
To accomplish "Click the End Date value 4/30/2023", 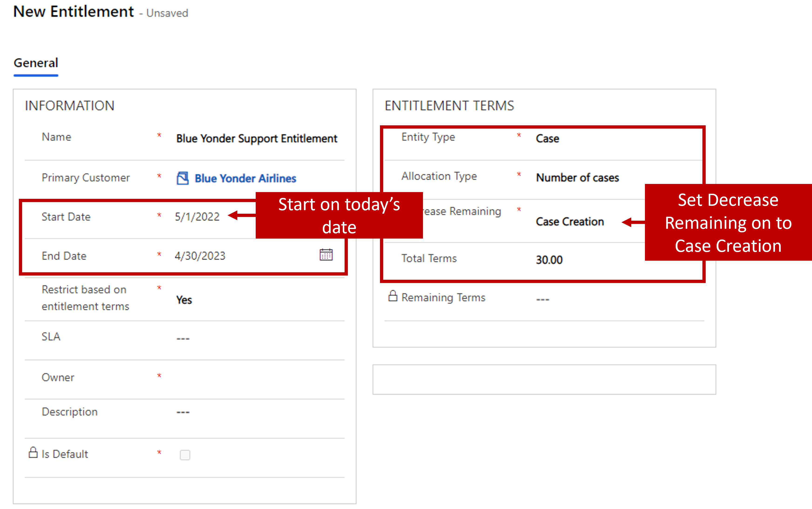I will coord(200,256).
